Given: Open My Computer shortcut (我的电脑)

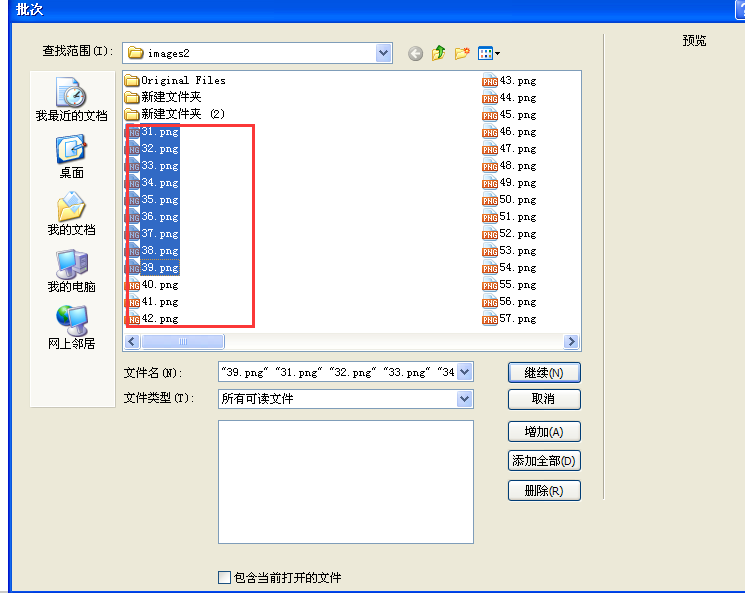Looking at the screenshot, I should [71, 269].
